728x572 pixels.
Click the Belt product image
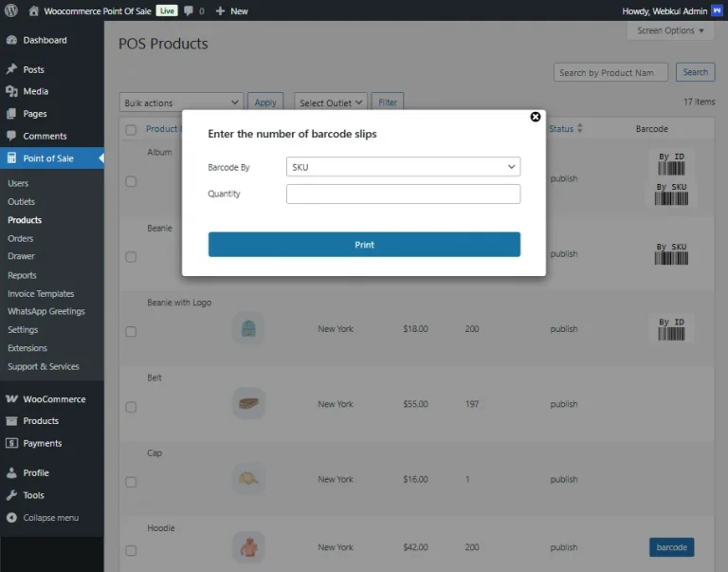(x=248, y=404)
